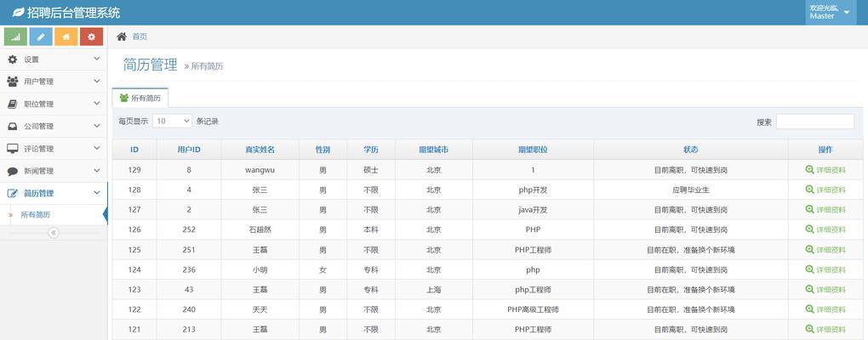Screen dimensions: 868x340
Task: Open the 用户管理 sidebar menu
Action: (54, 82)
